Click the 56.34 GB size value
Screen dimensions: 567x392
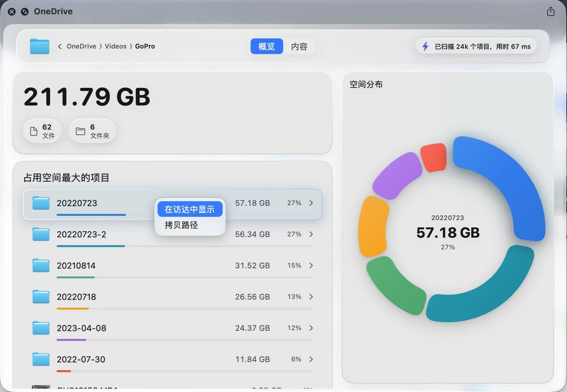click(253, 234)
